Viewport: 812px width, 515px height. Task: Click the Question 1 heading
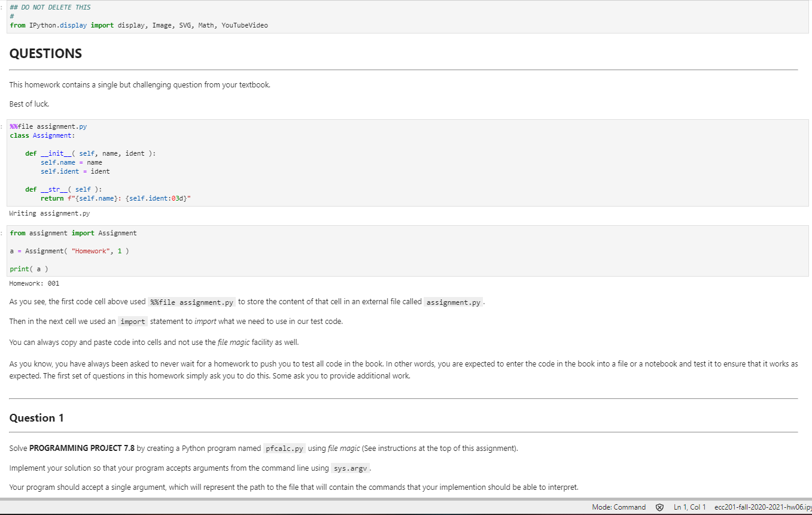click(x=36, y=417)
